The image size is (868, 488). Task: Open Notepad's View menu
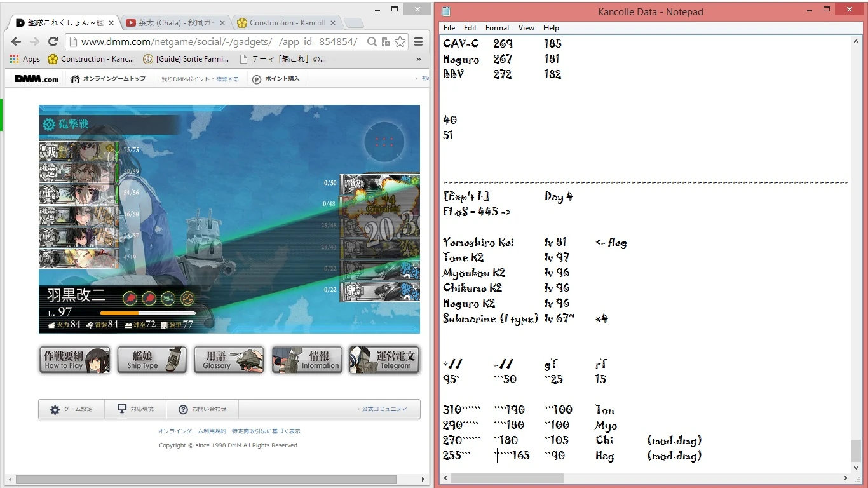(x=526, y=28)
